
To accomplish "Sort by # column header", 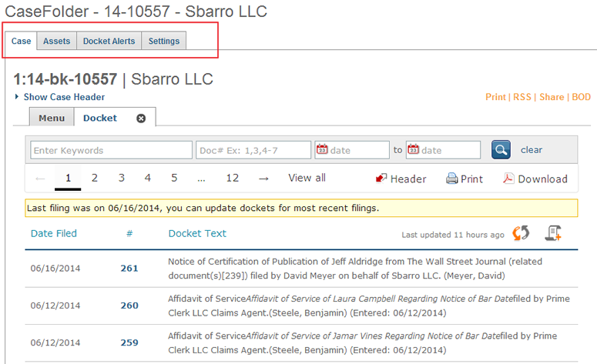I will pyautogui.click(x=129, y=233).
